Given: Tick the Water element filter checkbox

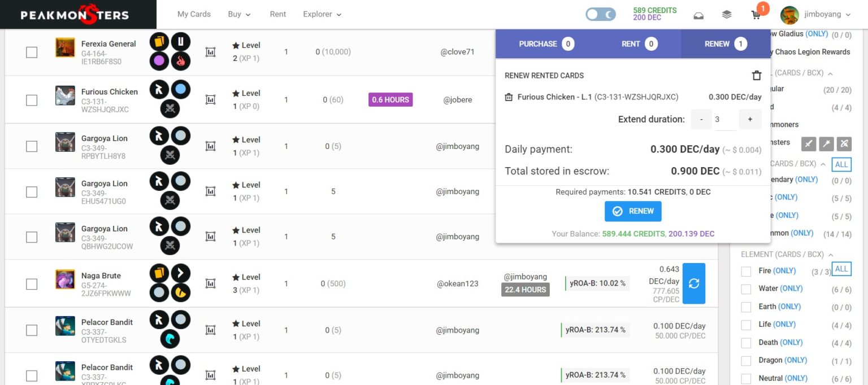Looking at the screenshot, I should tap(746, 289).
